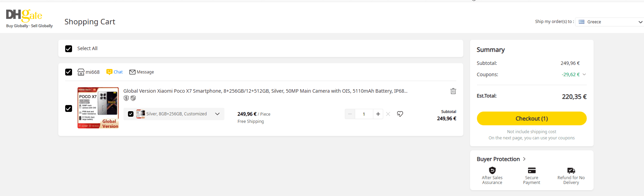Click the Shopping Cart heading

[90, 22]
